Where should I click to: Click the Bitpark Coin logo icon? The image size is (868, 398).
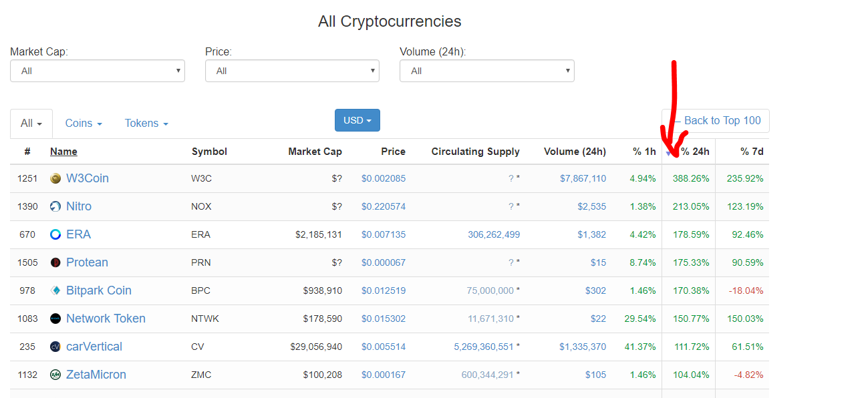[55, 290]
